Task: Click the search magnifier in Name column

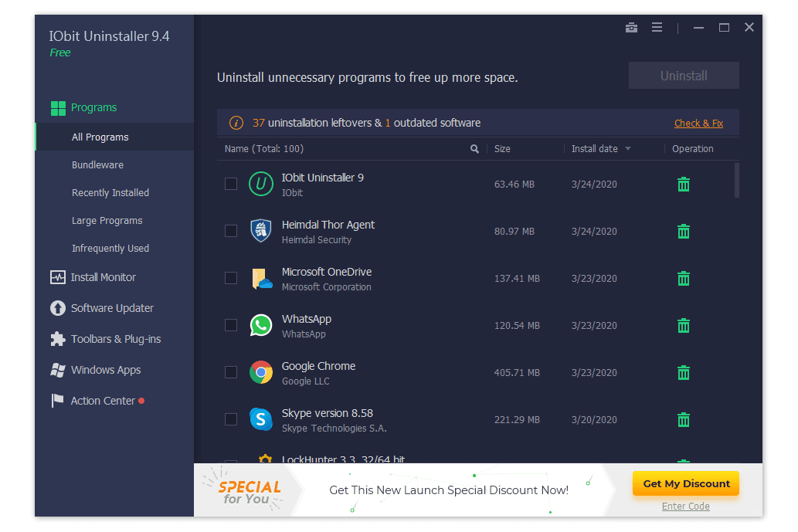Action: [x=475, y=149]
